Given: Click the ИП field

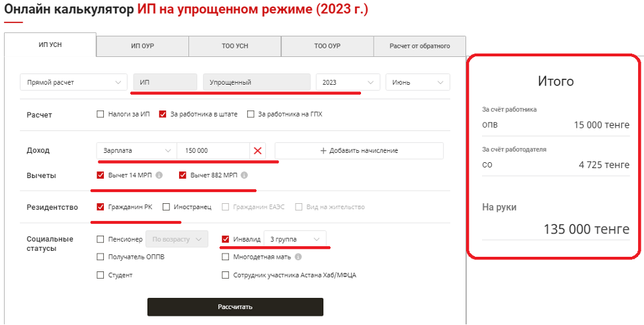Looking at the screenshot, I should pos(167,82).
